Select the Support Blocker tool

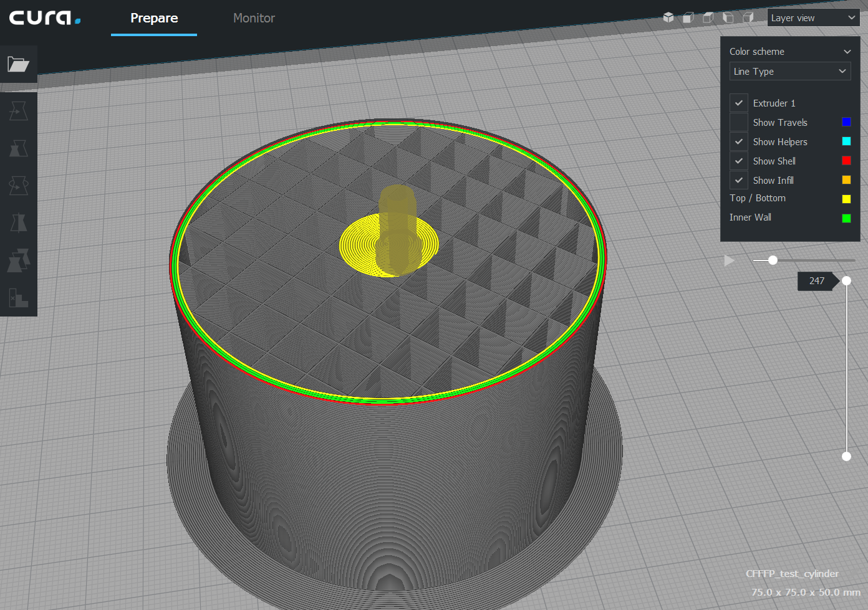[19, 298]
